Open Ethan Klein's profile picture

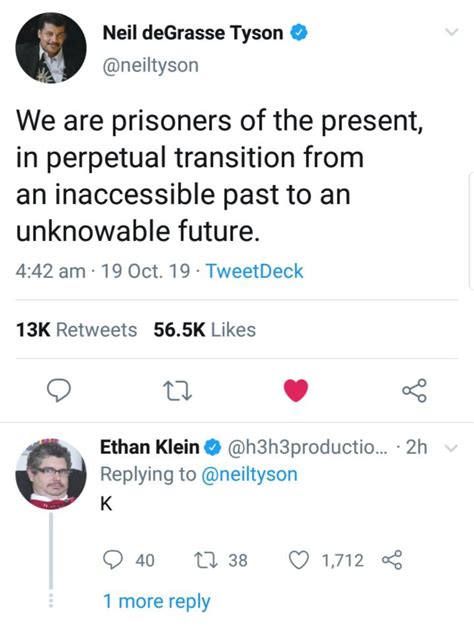51,474
